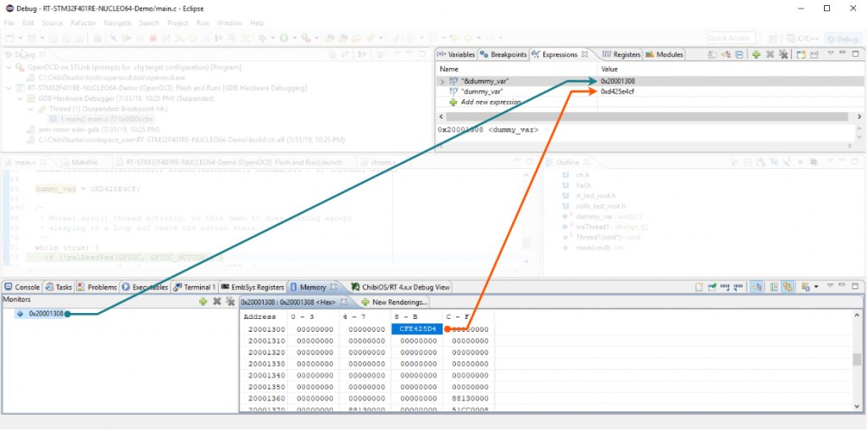Click the Suspend toolbar icon
This screenshot has height=431, width=868.
tap(140, 38)
